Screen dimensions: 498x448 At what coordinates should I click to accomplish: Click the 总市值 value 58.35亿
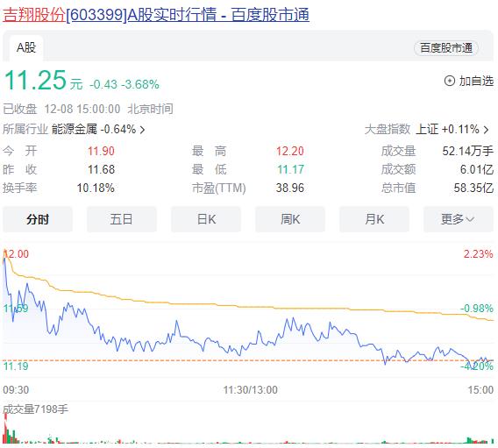point(473,188)
